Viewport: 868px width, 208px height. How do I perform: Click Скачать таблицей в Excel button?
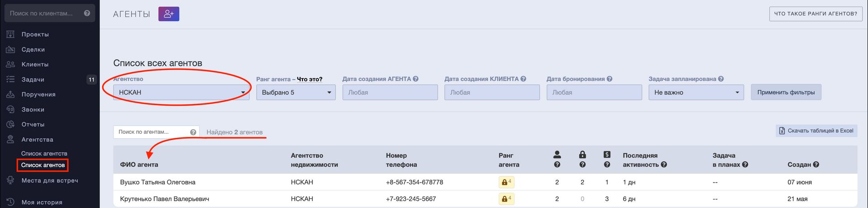[816, 131]
